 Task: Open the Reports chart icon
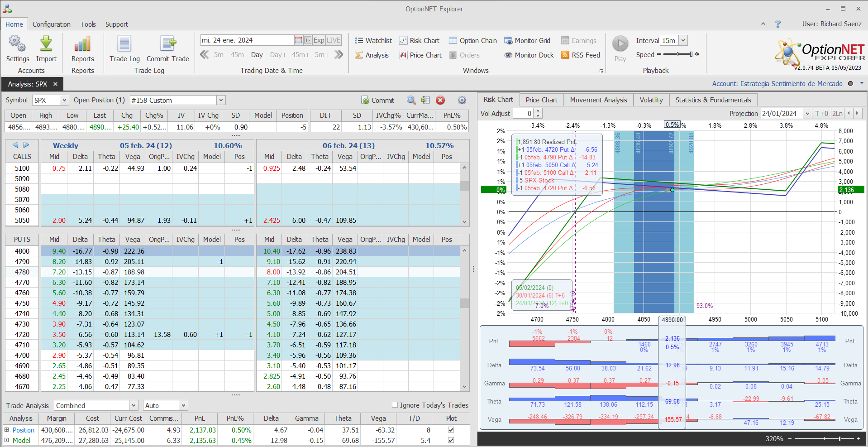[x=82, y=44]
